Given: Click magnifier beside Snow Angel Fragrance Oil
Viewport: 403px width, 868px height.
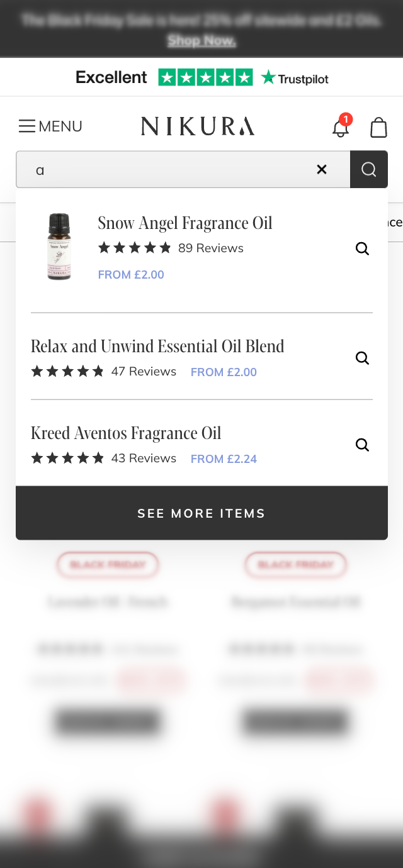Looking at the screenshot, I should point(362,248).
